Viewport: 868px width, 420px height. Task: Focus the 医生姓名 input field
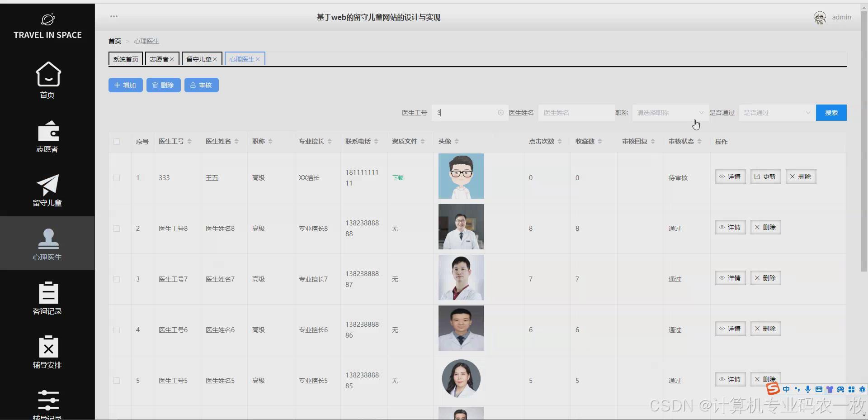[576, 113]
